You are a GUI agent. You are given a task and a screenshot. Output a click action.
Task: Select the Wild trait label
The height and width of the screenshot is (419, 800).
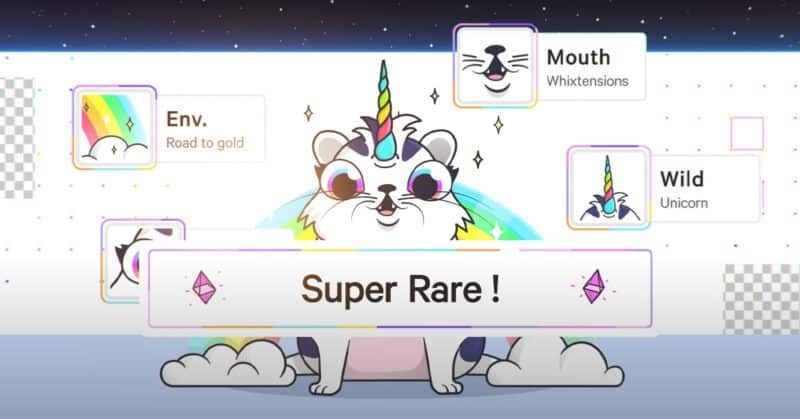682,179
